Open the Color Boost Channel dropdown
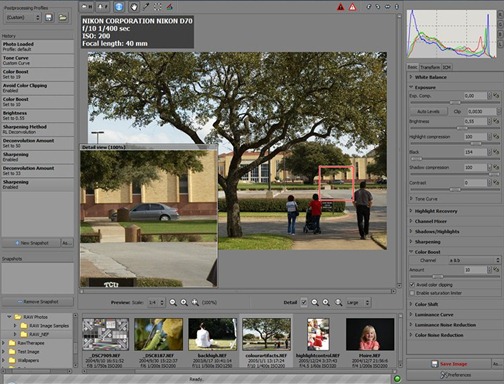504x384 pixels. point(474,260)
